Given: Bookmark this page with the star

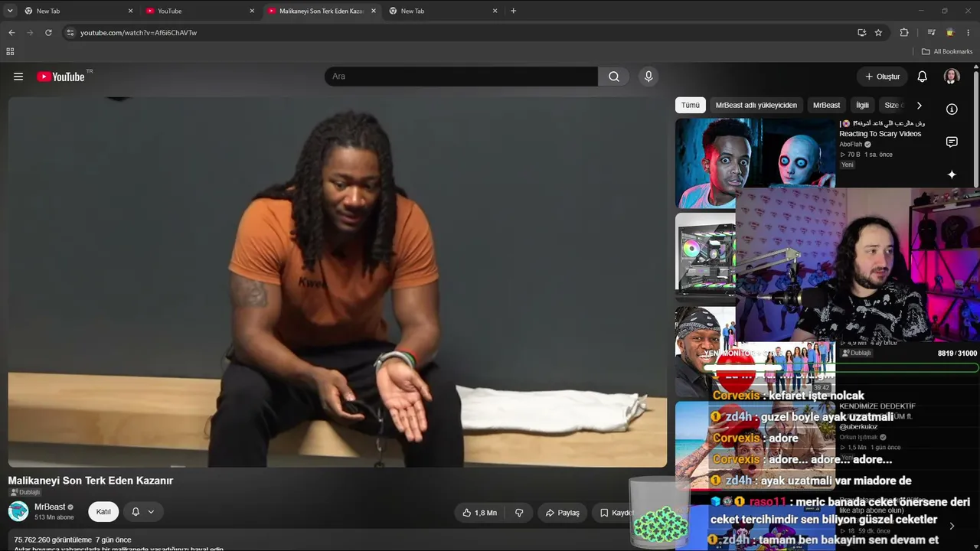Looking at the screenshot, I should pyautogui.click(x=878, y=33).
